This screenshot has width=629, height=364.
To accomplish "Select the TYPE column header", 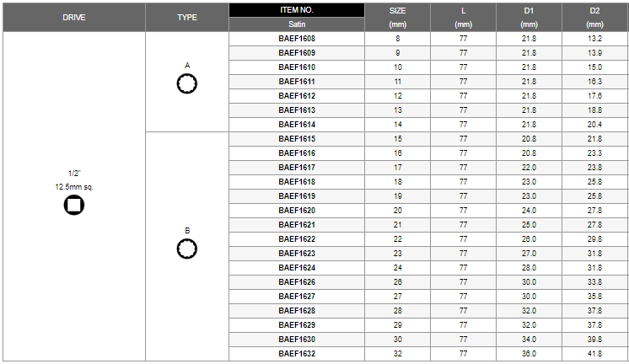I will pos(187,17).
